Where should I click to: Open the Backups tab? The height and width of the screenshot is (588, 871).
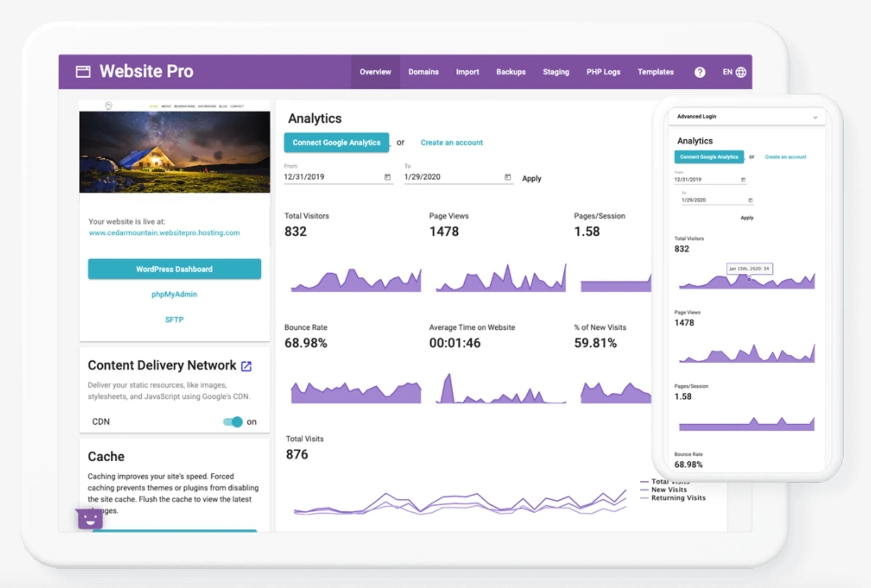pyautogui.click(x=511, y=72)
